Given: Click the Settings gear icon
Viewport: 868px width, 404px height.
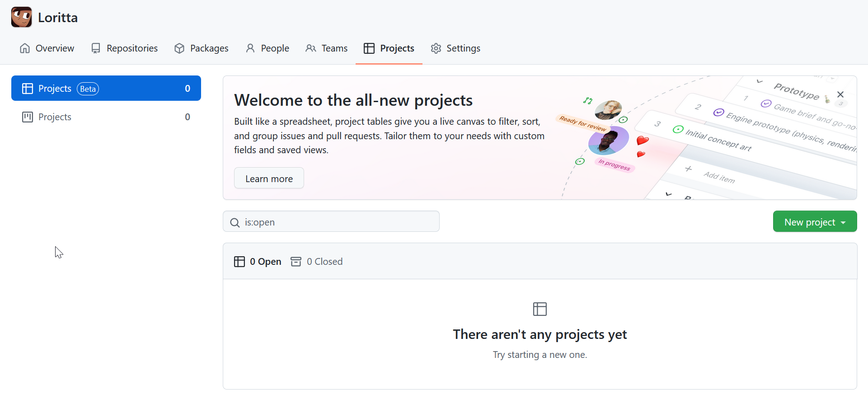Looking at the screenshot, I should pos(435,48).
